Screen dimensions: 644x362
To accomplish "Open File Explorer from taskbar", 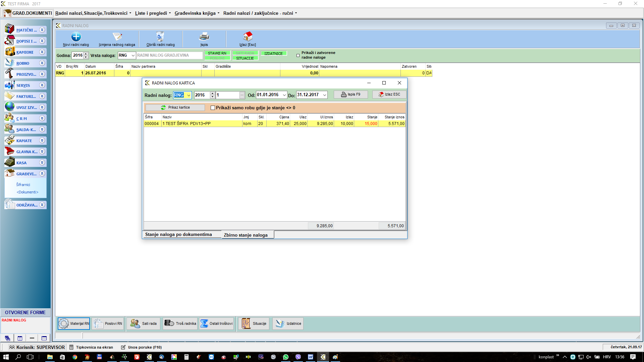I will (50, 357).
